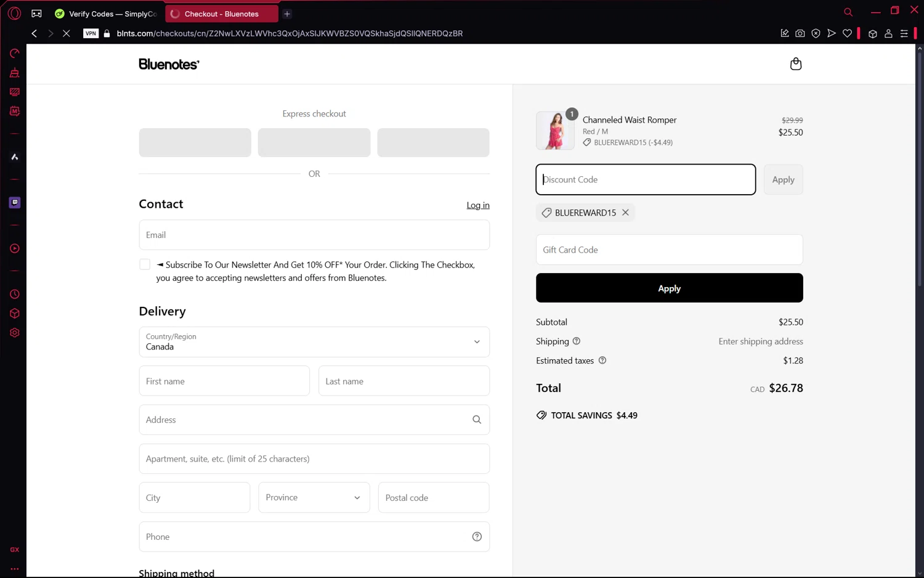Open GX Control speedometer in the sidebar
The width and height of the screenshot is (924, 578).
click(x=15, y=54)
